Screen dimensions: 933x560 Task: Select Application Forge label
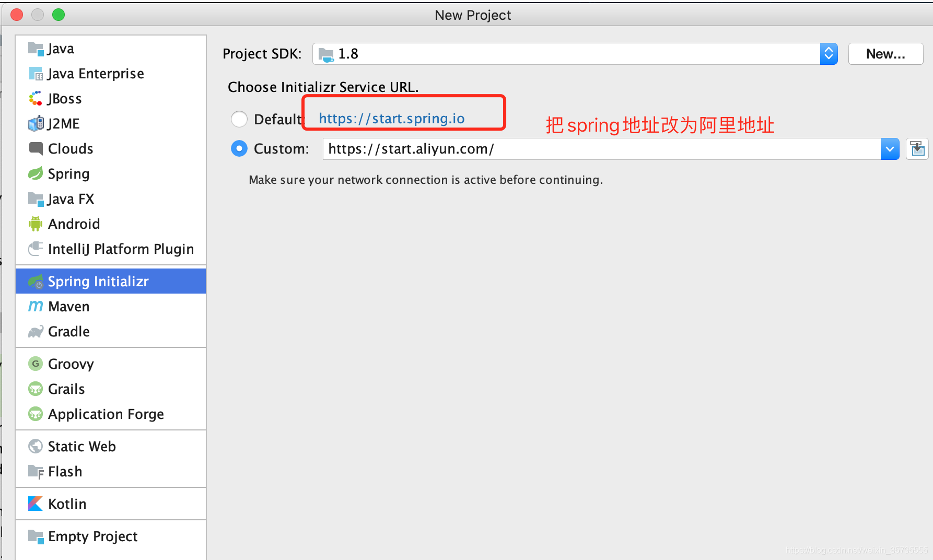(106, 414)
